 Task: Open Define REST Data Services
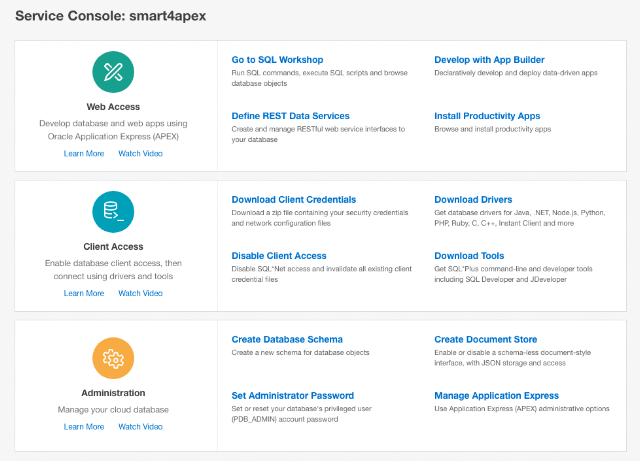(290, 116)
